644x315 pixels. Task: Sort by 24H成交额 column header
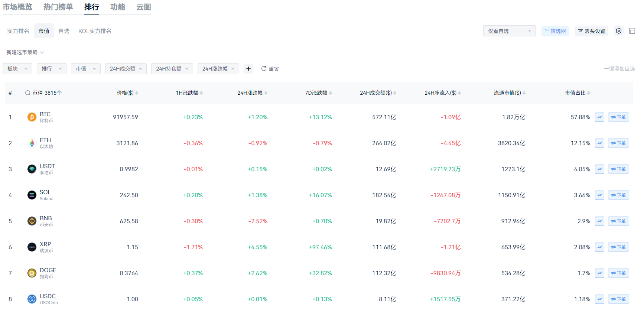(x=378, y=93)
